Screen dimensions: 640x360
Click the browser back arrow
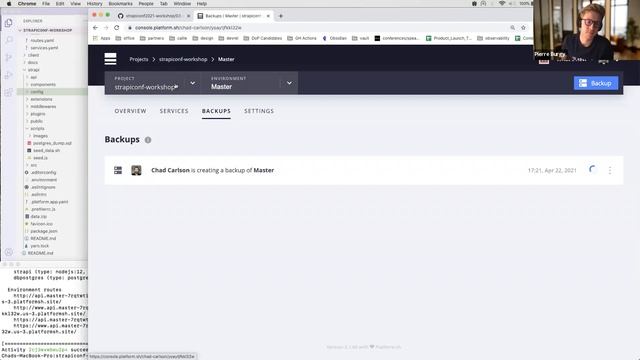pyautogui.click(x=95, y=28)
